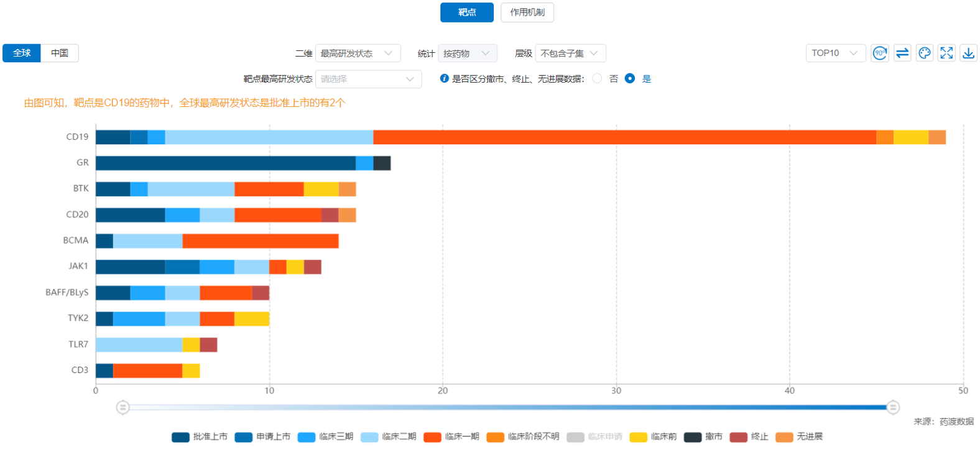The width and height of the screenshot is (980, 450).
Task: Click the swap dimensions arrows icon
Action: pyautogui.click(x=902, y=53)
